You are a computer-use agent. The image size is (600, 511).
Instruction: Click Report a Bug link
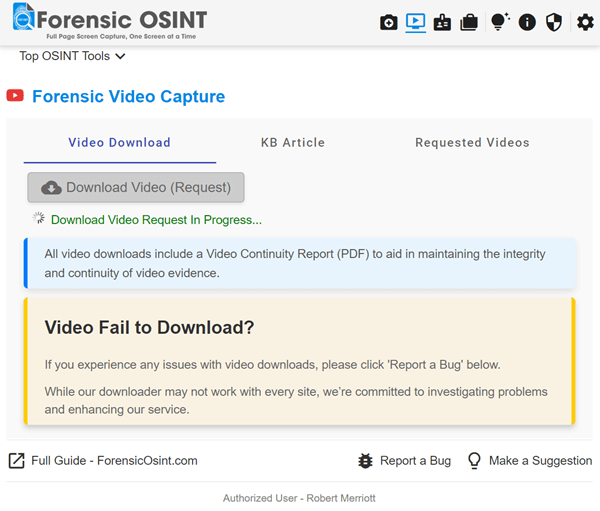pos(404,460)
